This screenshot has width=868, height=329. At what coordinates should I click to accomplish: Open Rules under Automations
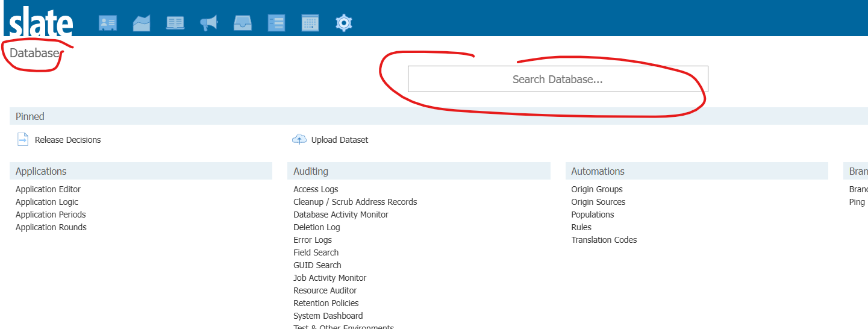tap(581, 227)
